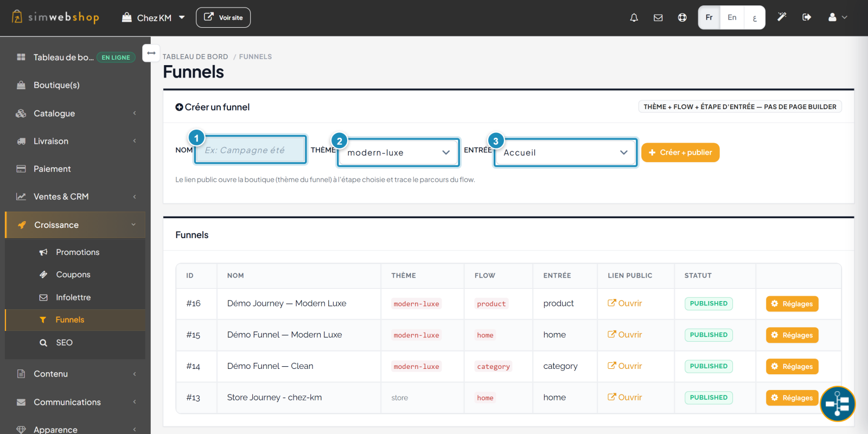Open the Accueil entry dropdown
Screen dimensions: 868x434
click(565, 152)
